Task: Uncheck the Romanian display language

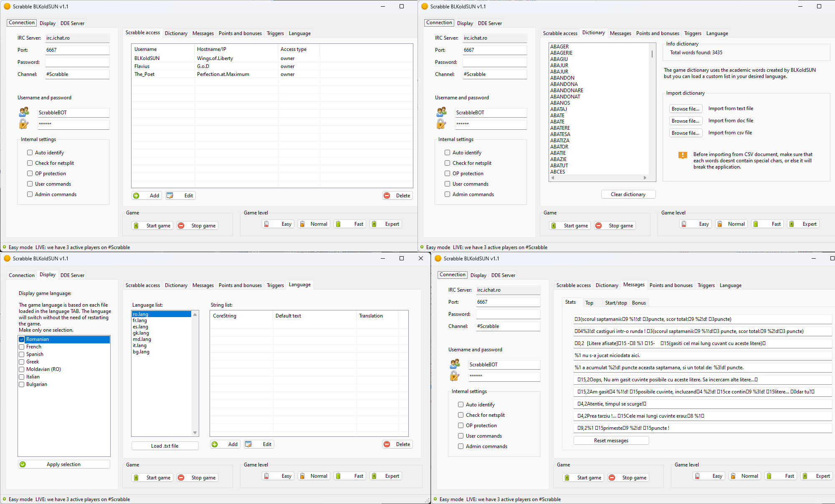Action: pos(22,340)
